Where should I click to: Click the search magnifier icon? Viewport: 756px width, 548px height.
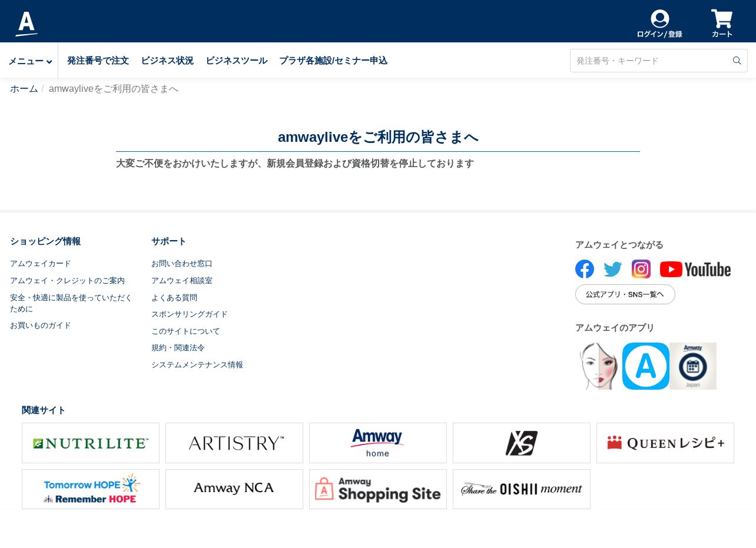point(737,61)
